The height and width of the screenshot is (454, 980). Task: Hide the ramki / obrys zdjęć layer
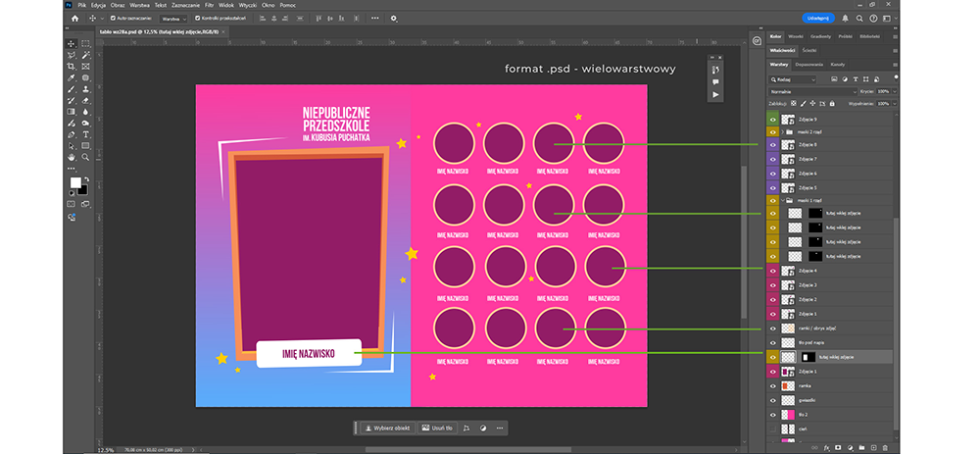click(773, 328)
